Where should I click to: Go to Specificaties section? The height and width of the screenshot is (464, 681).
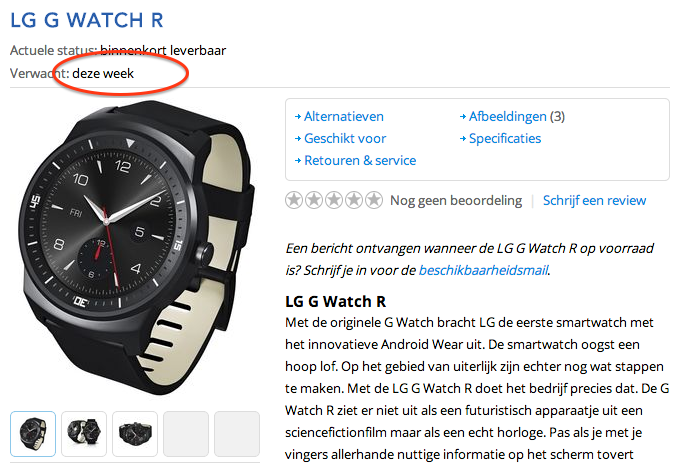pyautogui.click(x=505, y=139)
